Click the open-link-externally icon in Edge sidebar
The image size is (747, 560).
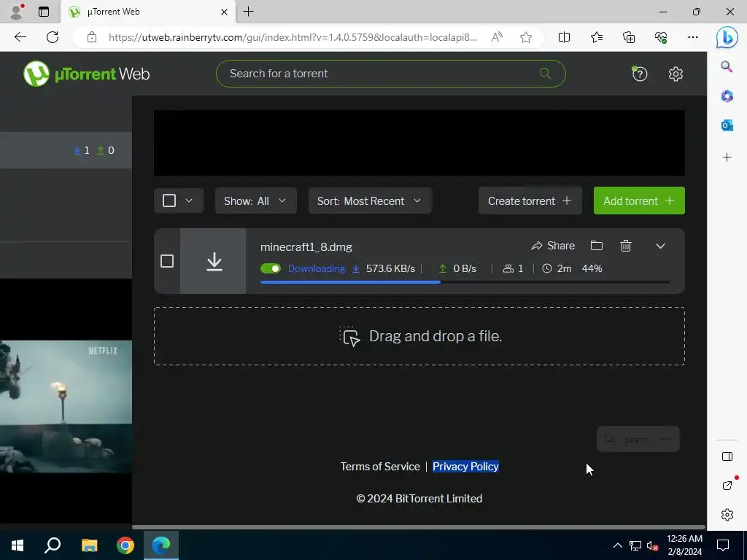[x=727, y=486]
